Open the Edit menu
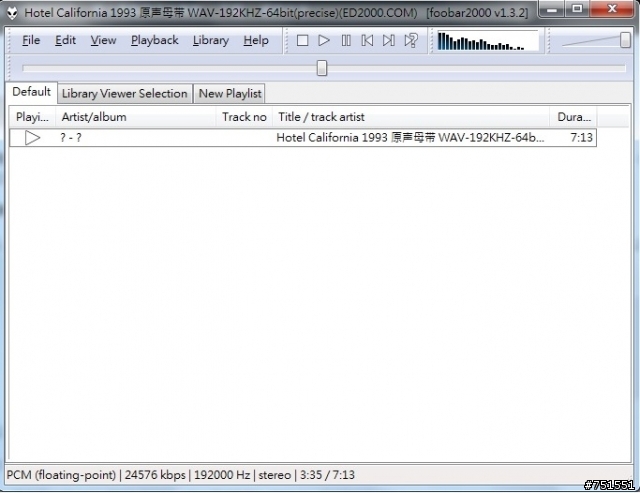Viewport: 640px width, 493px height. 65,40
